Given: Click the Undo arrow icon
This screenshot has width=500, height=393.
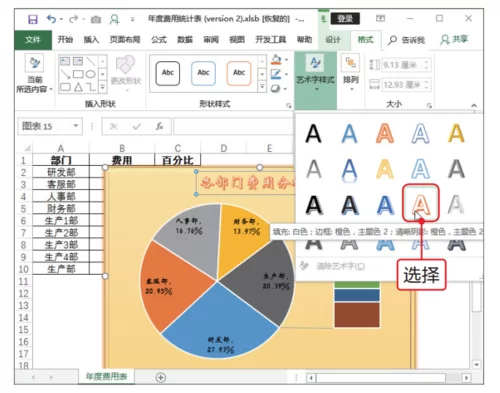Looking at the screenshot, I should (x=51, y=19).
